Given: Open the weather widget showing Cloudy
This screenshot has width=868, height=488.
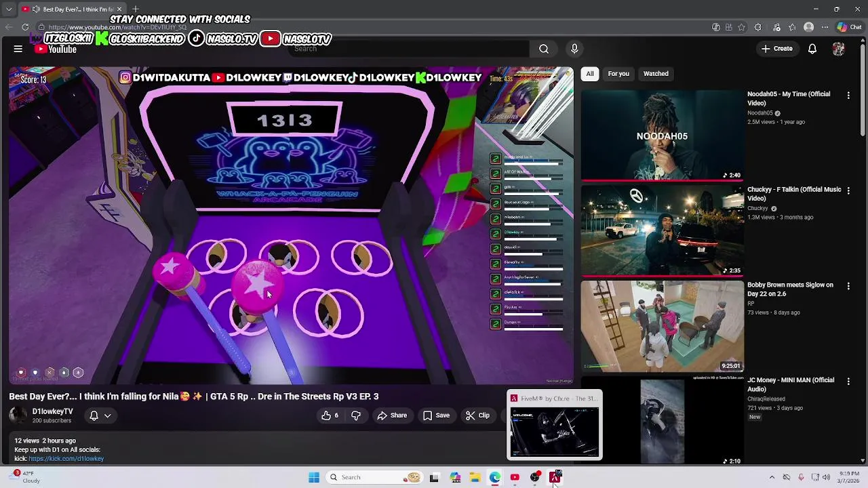Looking at the screenshot, I should pyautogui.click(x=24, y=477).
